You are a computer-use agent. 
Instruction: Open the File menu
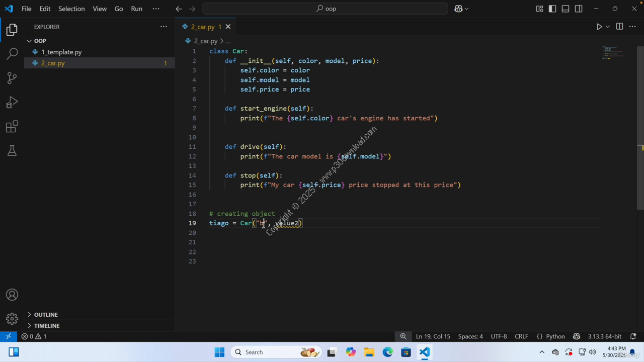coord(27,9)
